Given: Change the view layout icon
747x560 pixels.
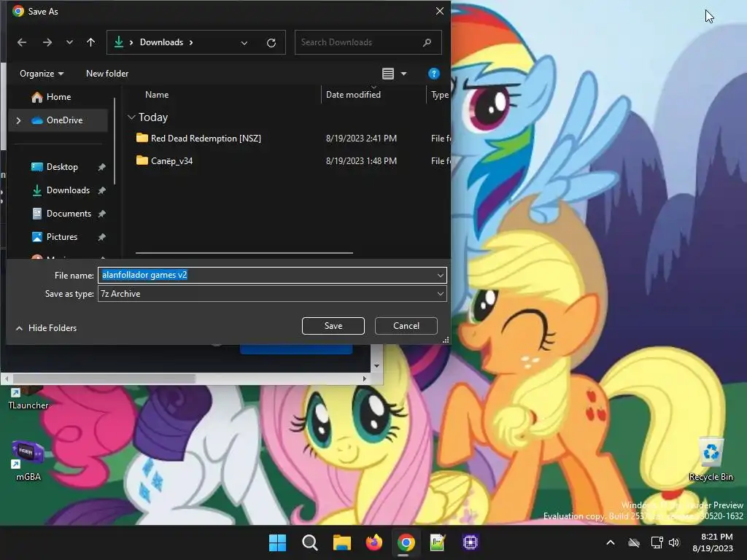Looking at the screenshot, I should pos(388,74).
